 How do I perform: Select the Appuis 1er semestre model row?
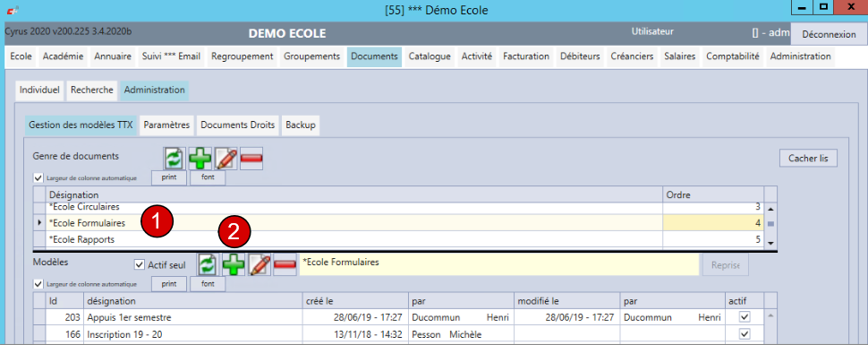point(398,317)
